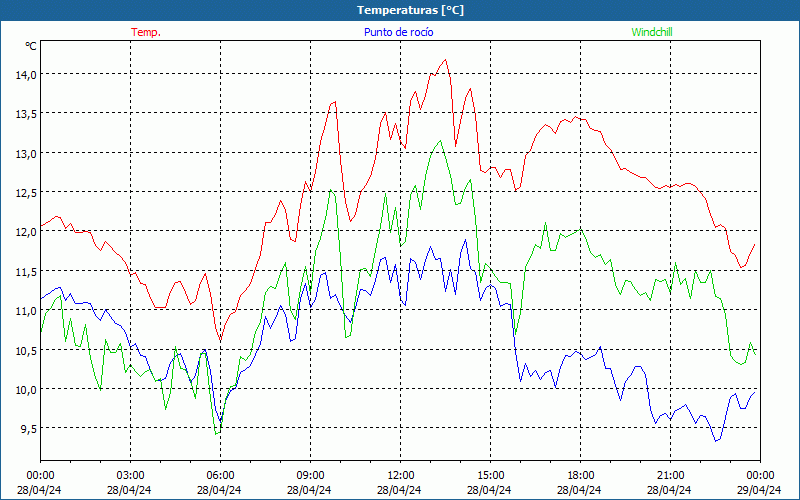Image resolution: width=800 pixels, height=500 pixels.
Task: Click the 14,0 y-axis value
Action: pos(26,74)
